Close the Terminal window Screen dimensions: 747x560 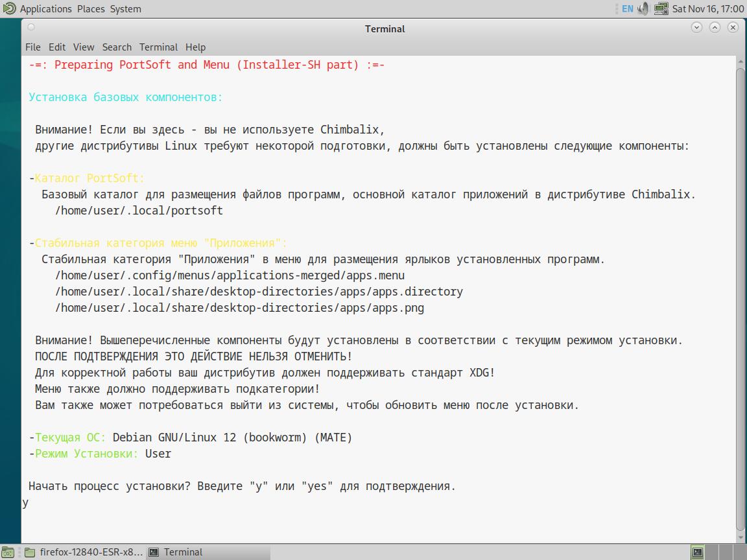[733, 28]
